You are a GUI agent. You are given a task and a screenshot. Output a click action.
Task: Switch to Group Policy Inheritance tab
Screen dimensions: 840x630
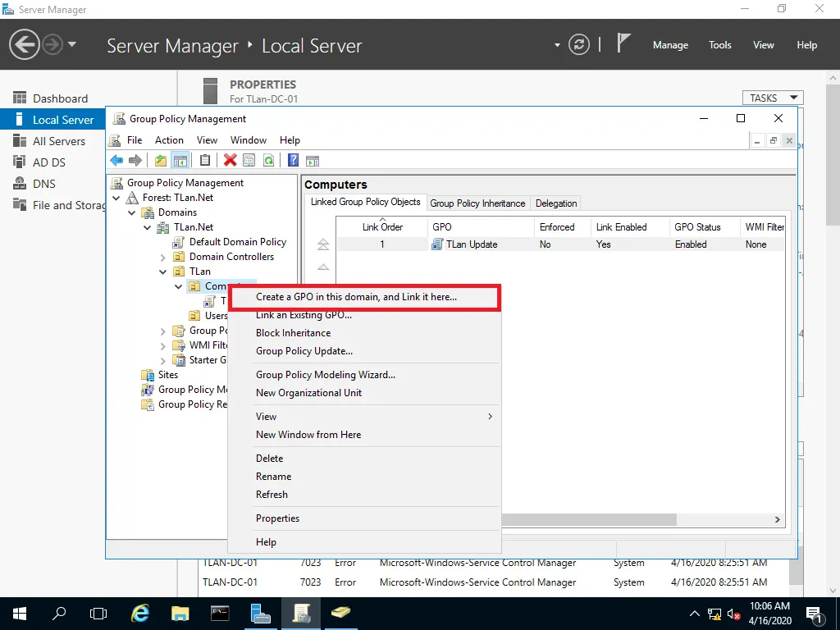click(x=477, y=203)
